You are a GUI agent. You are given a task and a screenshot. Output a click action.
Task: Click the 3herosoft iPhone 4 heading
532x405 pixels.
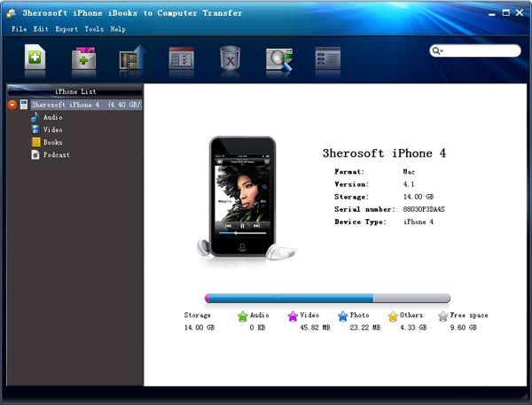coord(384,153)
